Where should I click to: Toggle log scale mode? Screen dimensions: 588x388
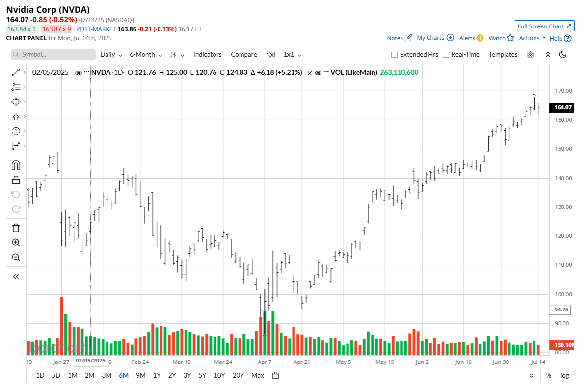point(565,375)
